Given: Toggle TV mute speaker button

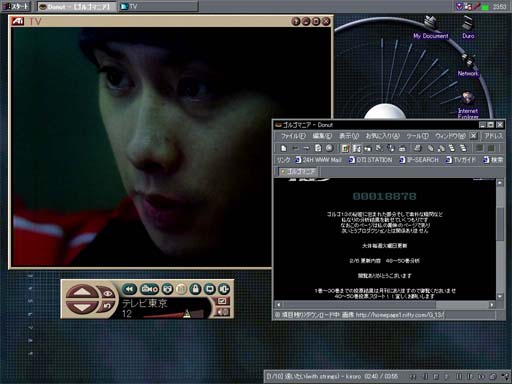Looking at the screenshot, I should coord(222,312).
